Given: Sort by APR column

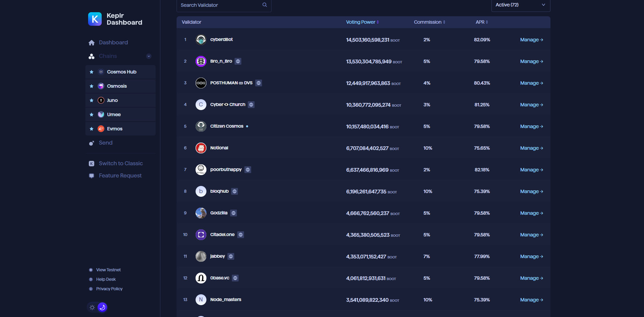Looking at the screenshot, I should click(482, 22).
